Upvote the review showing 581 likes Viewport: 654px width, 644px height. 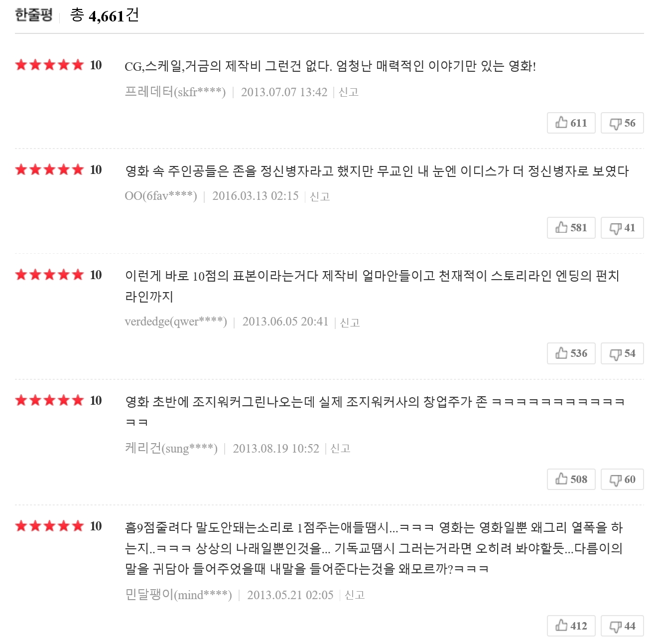point(571,228)
